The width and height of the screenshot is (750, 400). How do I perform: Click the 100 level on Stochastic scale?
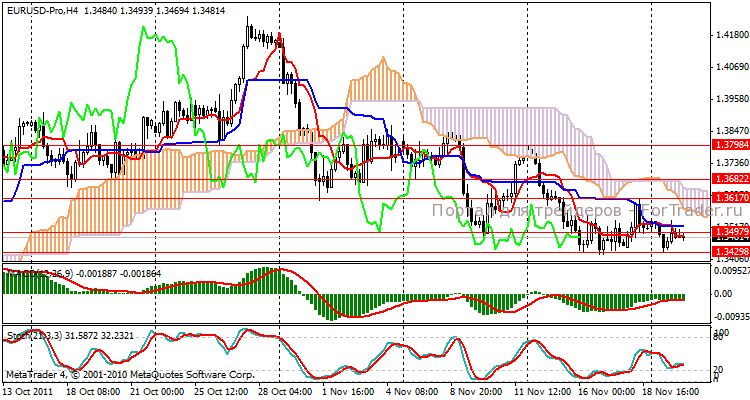click(x=720, y=331)
